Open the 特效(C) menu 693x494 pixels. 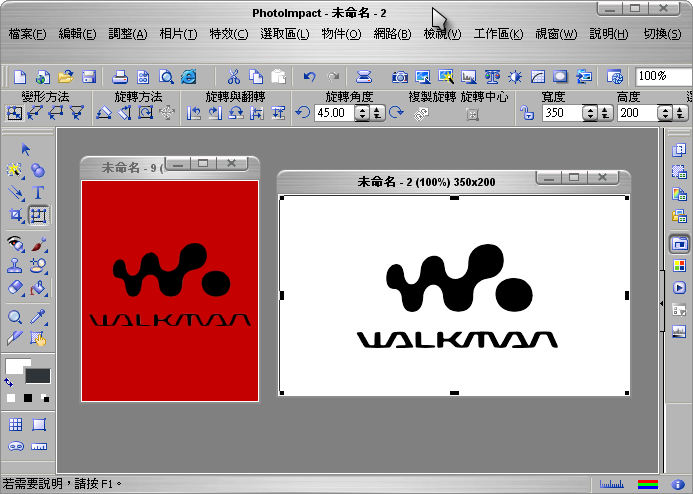(x=228, y=34)
